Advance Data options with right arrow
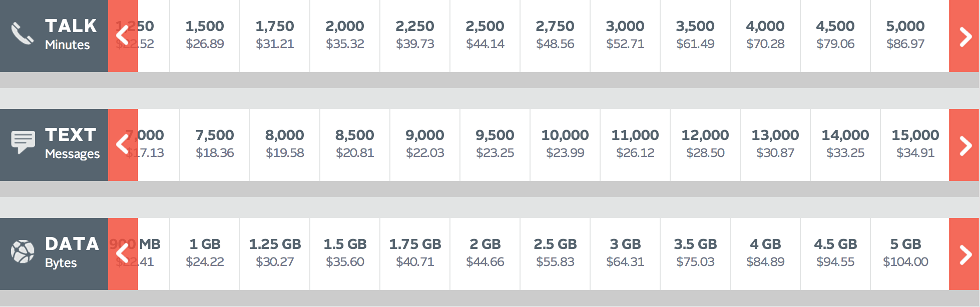This screenshot has width=980, height=307. (x=964, y=254)
